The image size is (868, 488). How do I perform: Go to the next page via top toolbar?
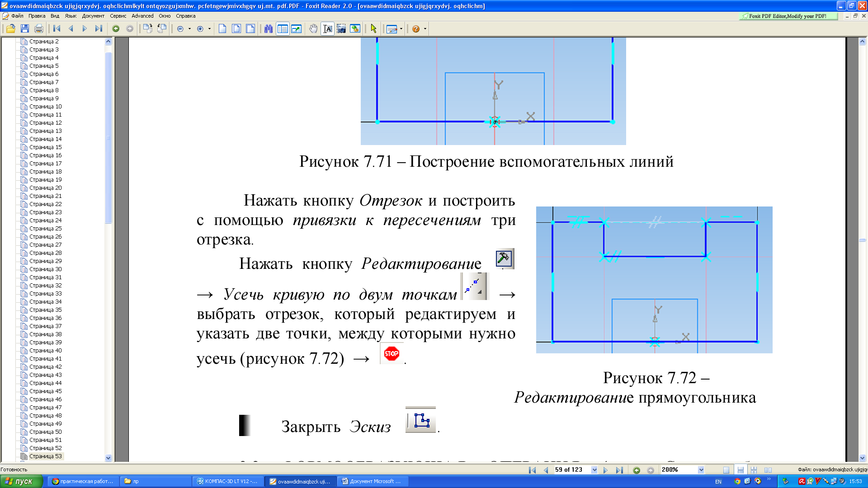85,28
